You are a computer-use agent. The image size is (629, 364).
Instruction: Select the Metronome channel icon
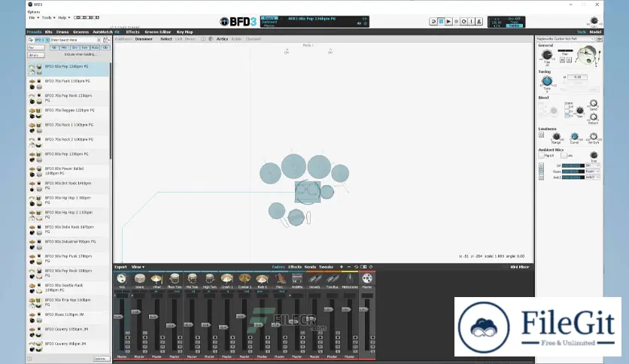tap(350, 278)
